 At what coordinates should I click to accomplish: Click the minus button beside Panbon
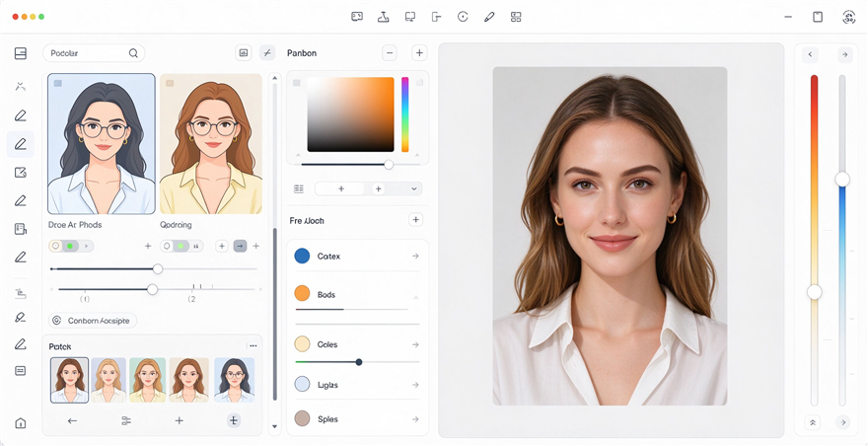click(390, 53)
